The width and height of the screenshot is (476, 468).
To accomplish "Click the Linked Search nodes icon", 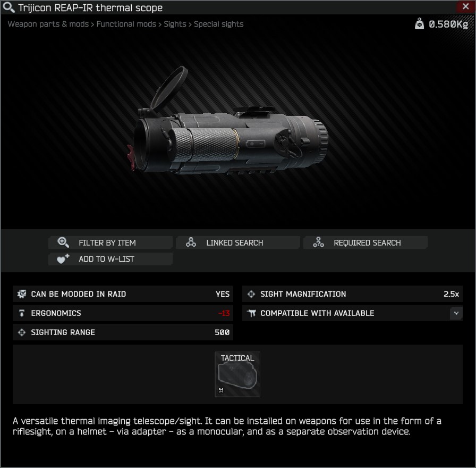I will [191, 242].
